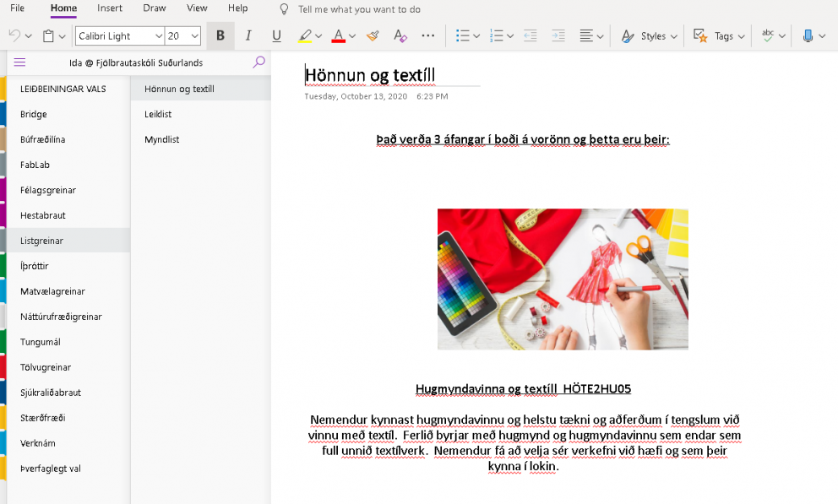The width and height of the screenshot is (838, 504).
Task: Open the Draw tab
Action: (x=154, y=8)
